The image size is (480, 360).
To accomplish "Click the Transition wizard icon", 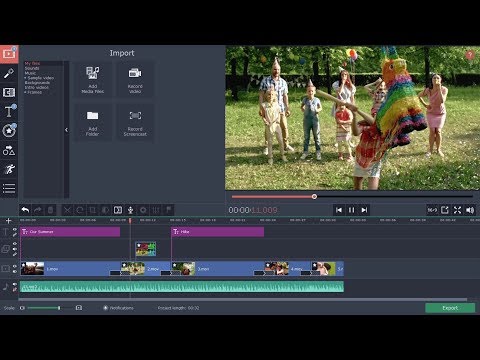I will 118,210.
